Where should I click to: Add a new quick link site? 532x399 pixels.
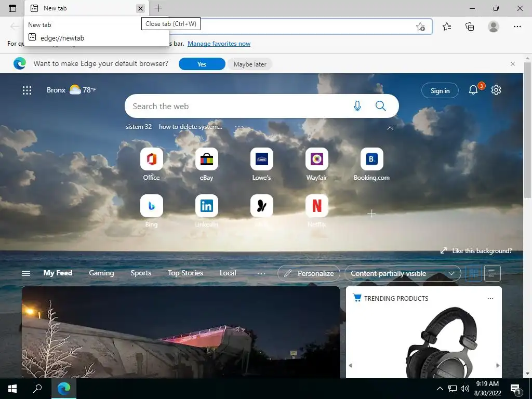[371, 214]
